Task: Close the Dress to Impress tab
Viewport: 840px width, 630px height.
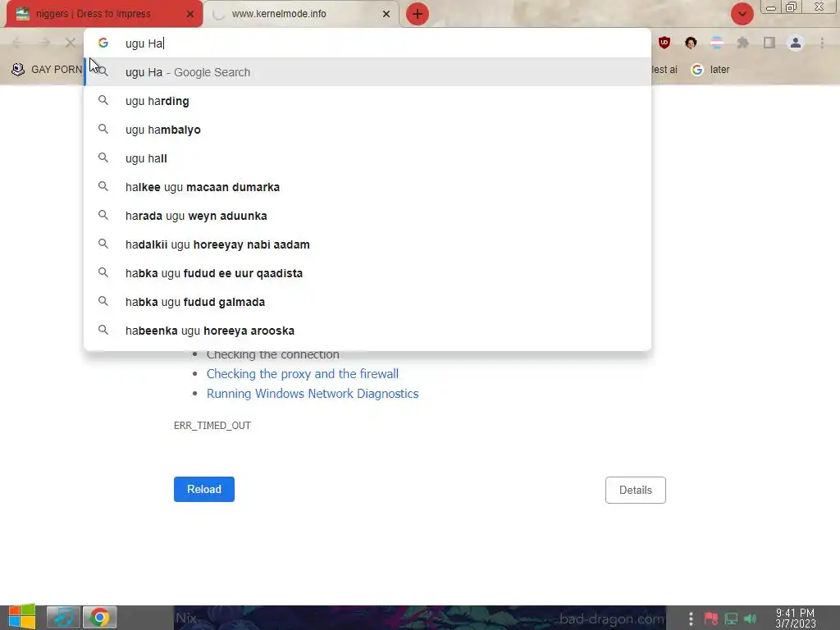Action: (x=190, y=14)
